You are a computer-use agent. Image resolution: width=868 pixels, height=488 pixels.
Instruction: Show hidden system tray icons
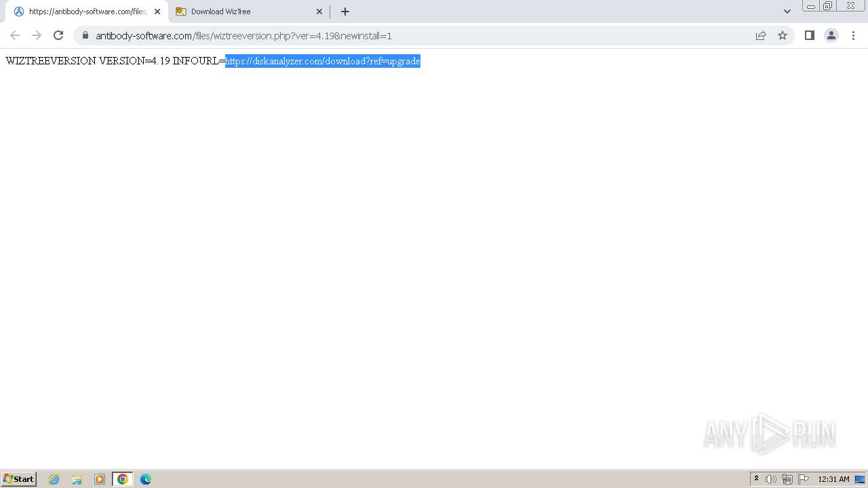(x=757, y=479)
